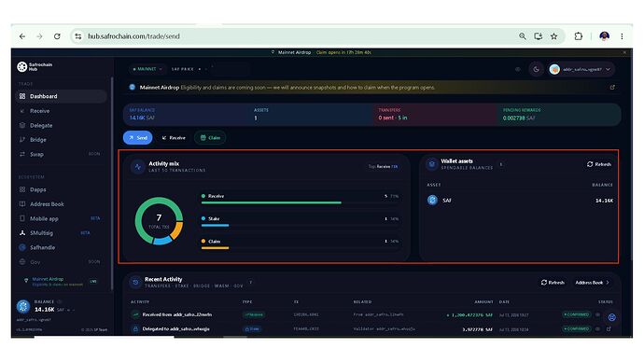Click the blue Send button

click(137, 138)
